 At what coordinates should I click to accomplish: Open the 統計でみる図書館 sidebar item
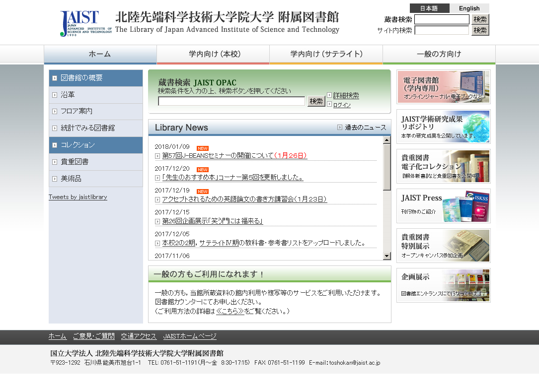(96, 128)
